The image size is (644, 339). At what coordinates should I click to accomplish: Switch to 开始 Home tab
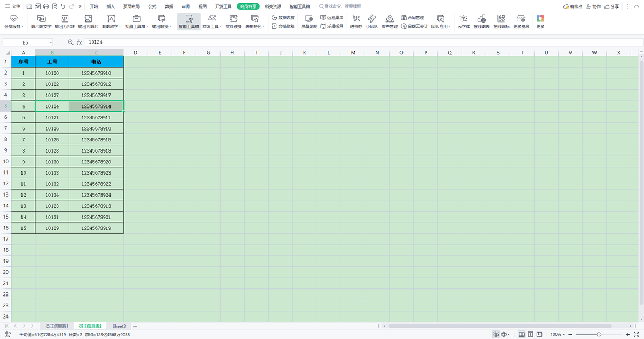(x=94, y=6)
